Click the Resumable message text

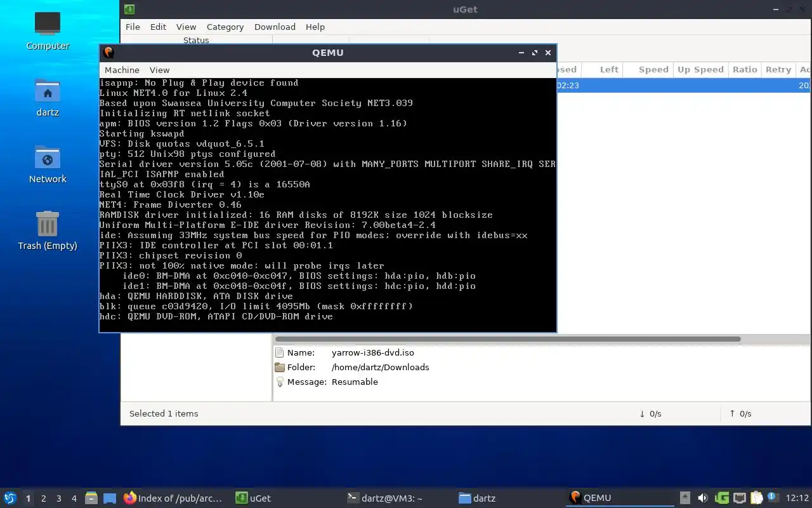pos(355,382)
